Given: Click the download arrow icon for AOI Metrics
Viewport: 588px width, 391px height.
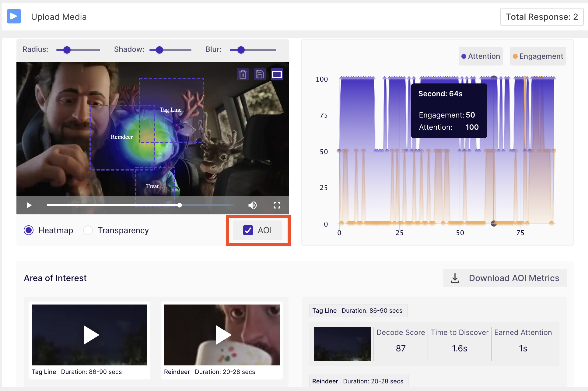Looking at the screenshot, I should coord(455,278).
